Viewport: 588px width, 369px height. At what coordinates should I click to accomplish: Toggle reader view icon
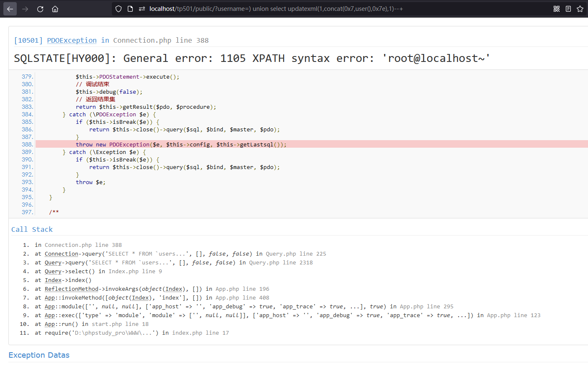tap(568, 9)
